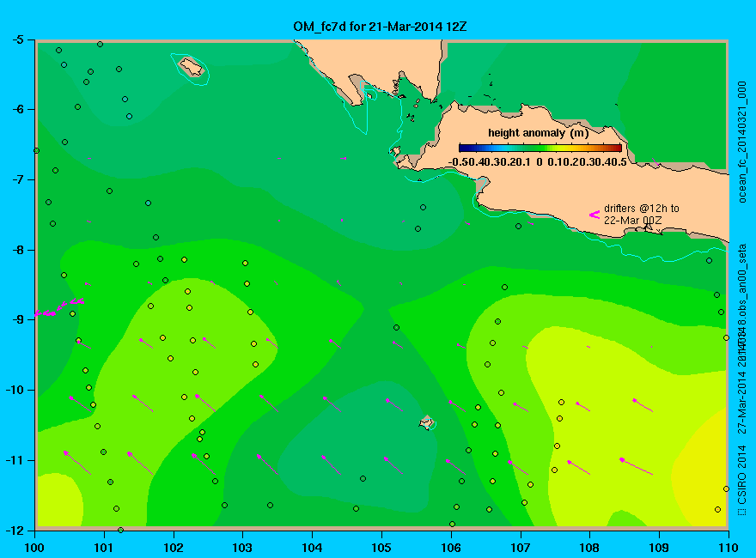This screenshot has width=756, height=558.
Task: Click the x-axis tick label '100'
Action: tap(34, 548)
